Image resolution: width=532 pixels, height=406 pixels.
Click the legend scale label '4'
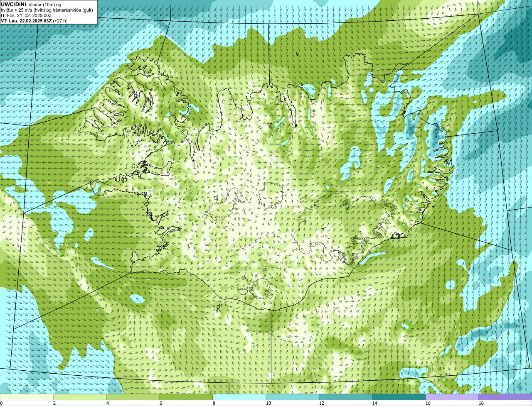(108, 403)
